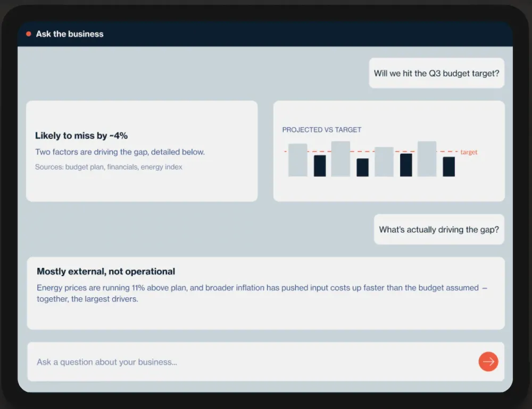Click 'Two factors are driving the gap, detailed below.'

120,152
